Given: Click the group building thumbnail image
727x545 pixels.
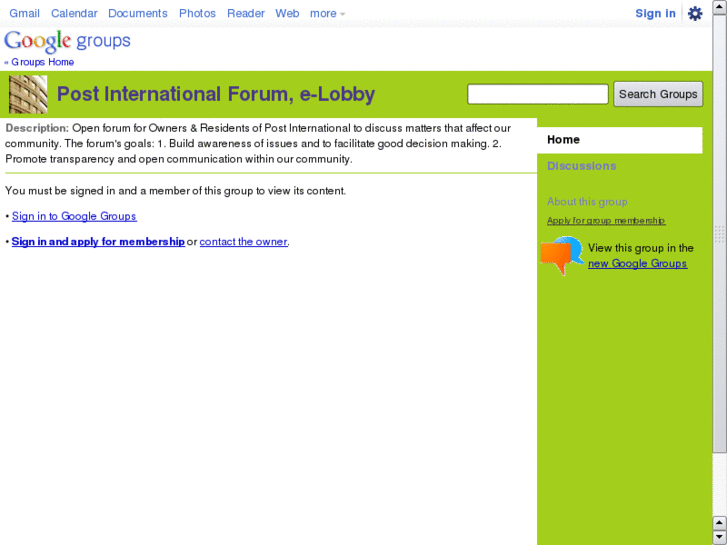Looking at the screenshot, I should (x=28, y=95).
